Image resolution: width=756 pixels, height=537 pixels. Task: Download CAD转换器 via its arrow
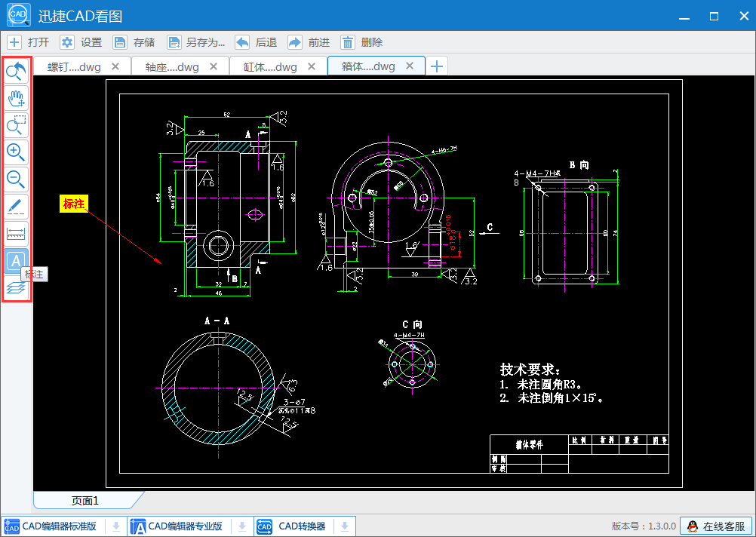coord(345,526)
